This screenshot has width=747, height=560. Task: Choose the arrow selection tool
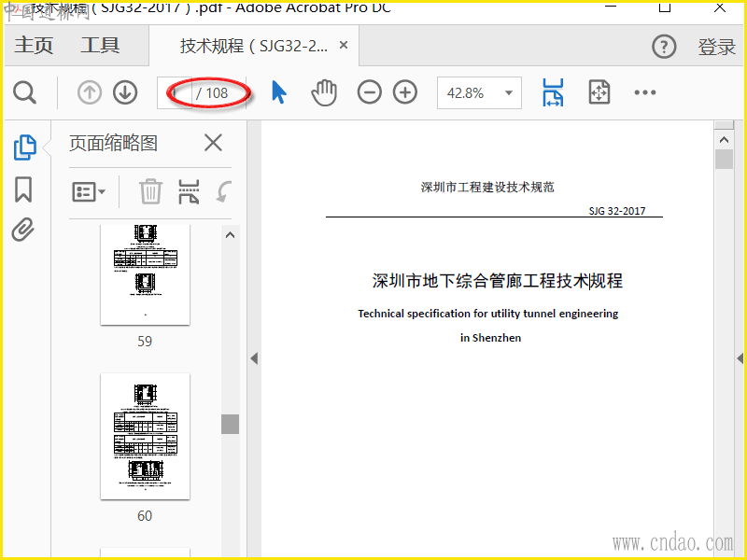point(279,92)
